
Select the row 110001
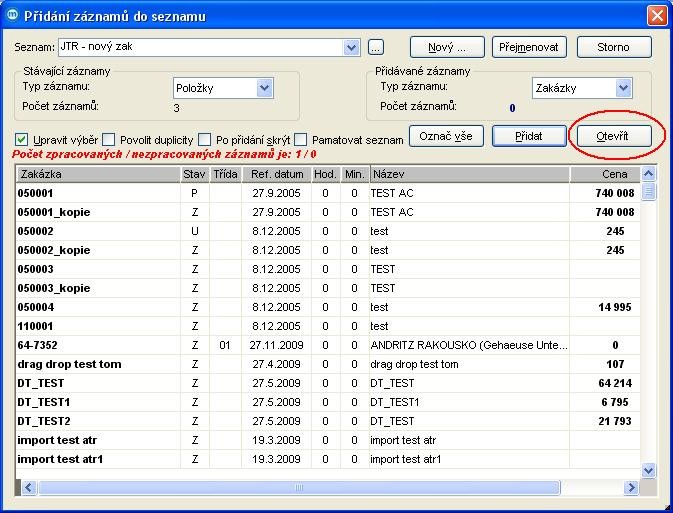pyautogui.click(x=328, y=326)
